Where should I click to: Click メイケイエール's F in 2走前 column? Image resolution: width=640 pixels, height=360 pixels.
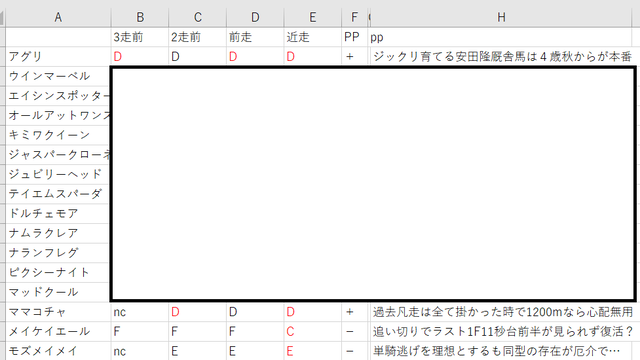click(x=174, y=331)
